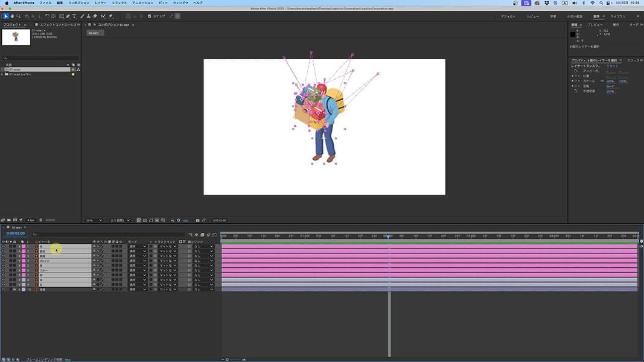The height and width of the screenshot is (362, 644).
Task: Toggle visibility of layer 10
Action: pyautogui.click(x=3, y=290)
